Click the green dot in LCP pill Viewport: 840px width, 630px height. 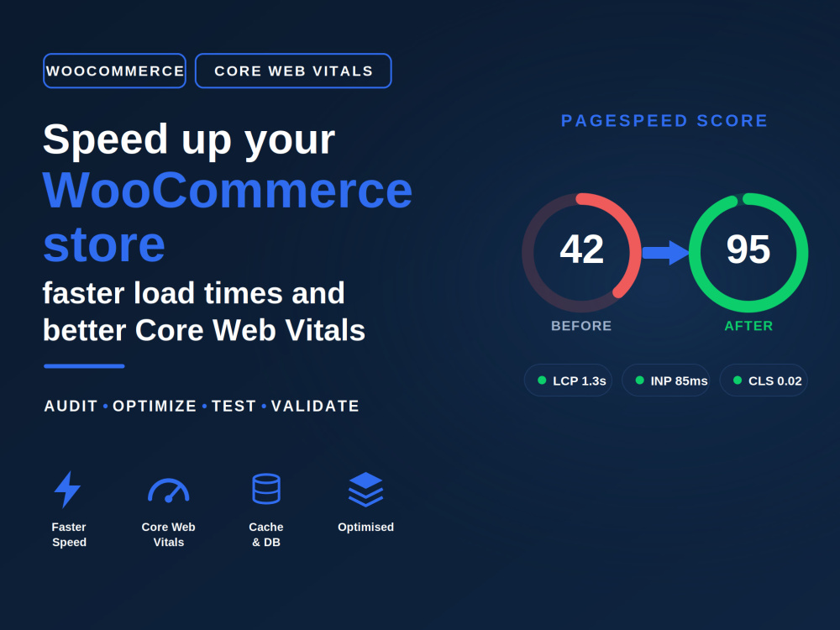coord(542,381)
